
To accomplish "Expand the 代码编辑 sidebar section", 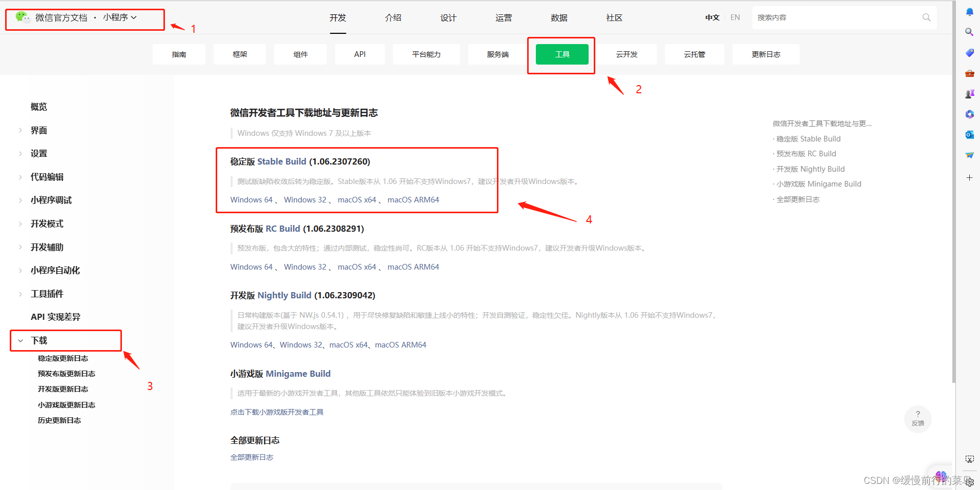I will (x=20, y=177).
